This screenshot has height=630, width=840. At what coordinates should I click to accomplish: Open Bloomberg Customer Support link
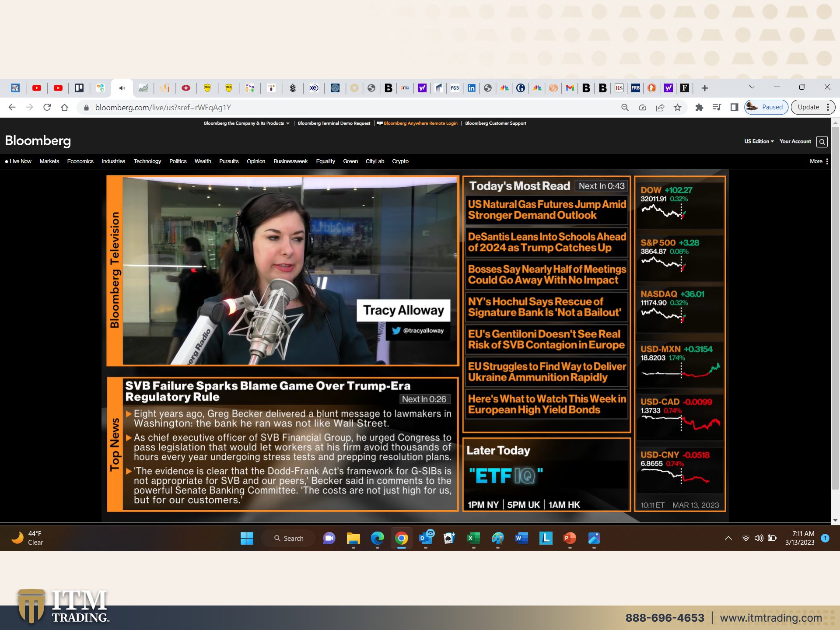point(496,123)
